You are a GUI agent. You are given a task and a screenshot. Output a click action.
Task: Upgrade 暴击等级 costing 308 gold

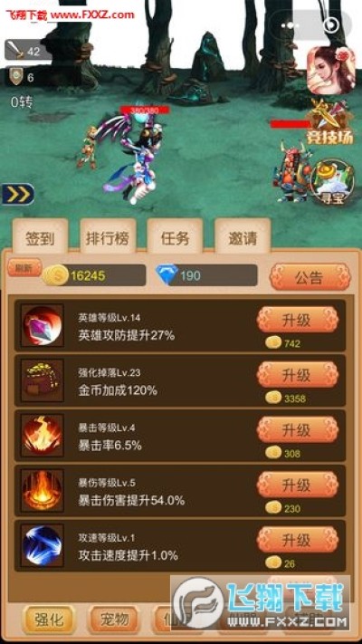[x=298, y=429]
